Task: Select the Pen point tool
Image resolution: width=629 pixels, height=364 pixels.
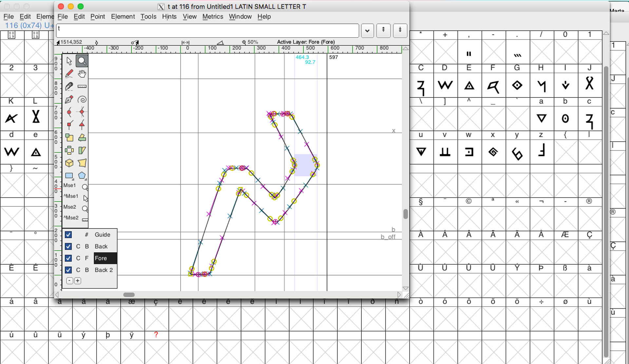Action: (x=69, y=100)
